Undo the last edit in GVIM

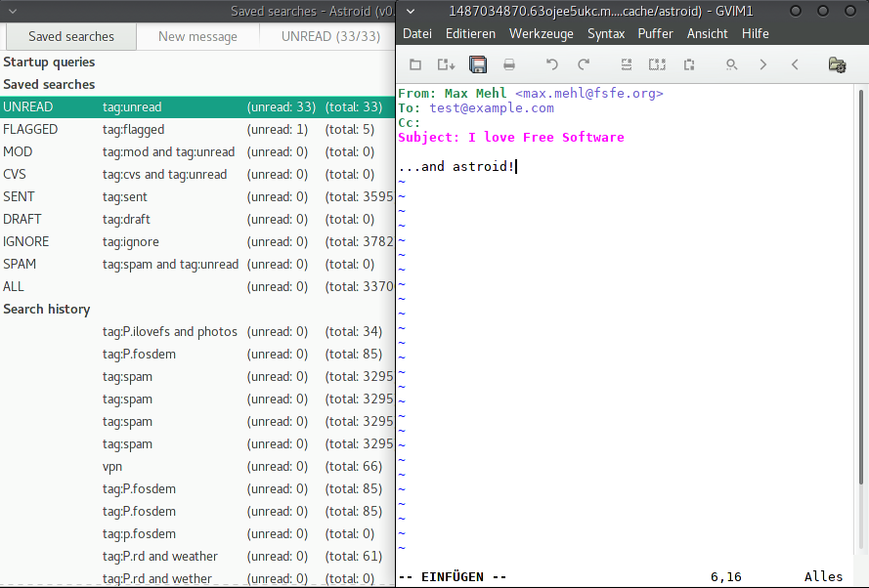click(552, 64)
